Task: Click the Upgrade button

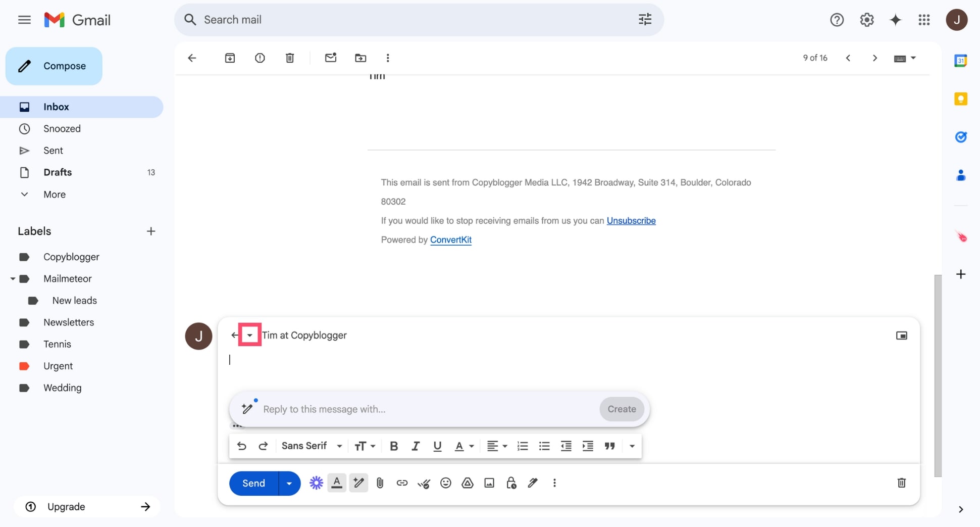Action: click(87, 507)
